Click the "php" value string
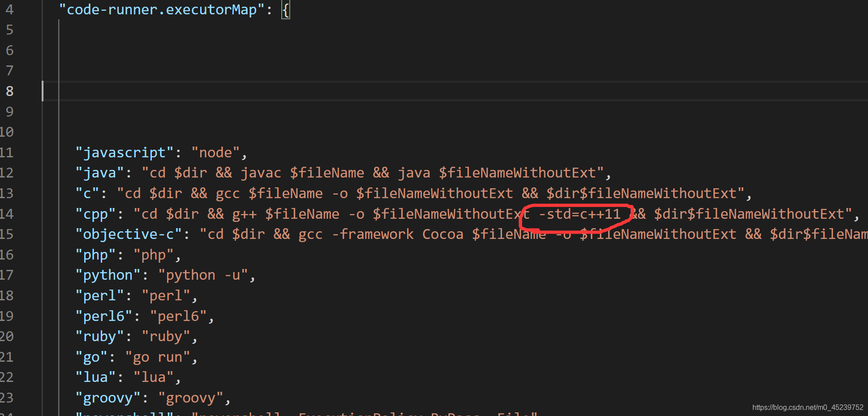Viewport: 868px width, 416px height. point(154,255)
